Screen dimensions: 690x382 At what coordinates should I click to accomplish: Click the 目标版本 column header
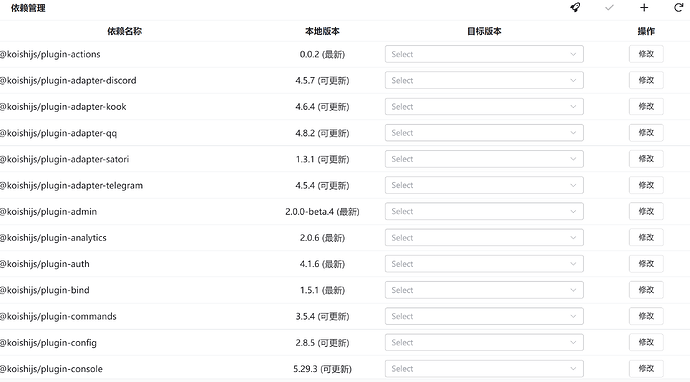click(484, 31)
